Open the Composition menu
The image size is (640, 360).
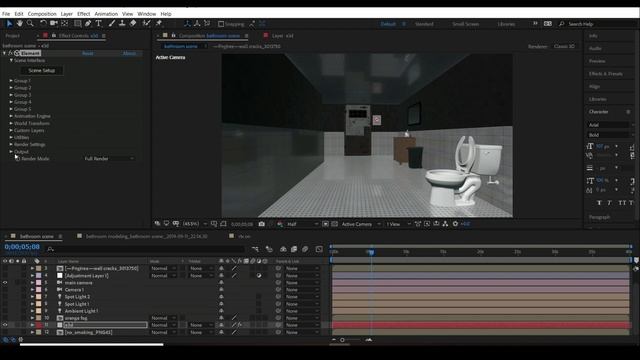42,14
